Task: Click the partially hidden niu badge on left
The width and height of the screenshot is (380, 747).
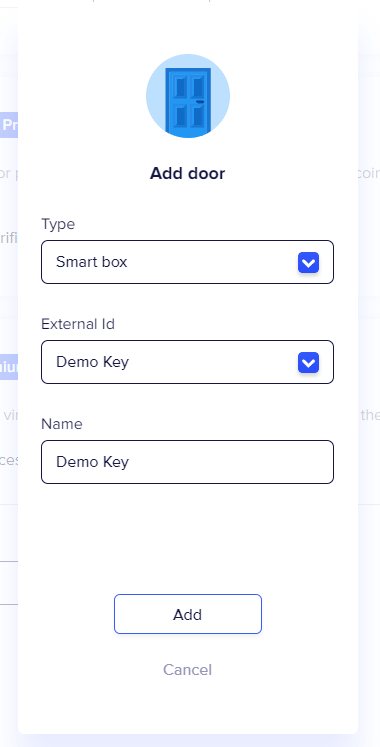Action: tap(9, 367)
